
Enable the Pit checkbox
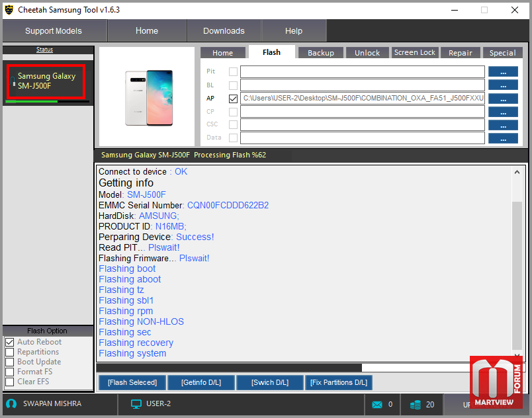coord(233,71)
